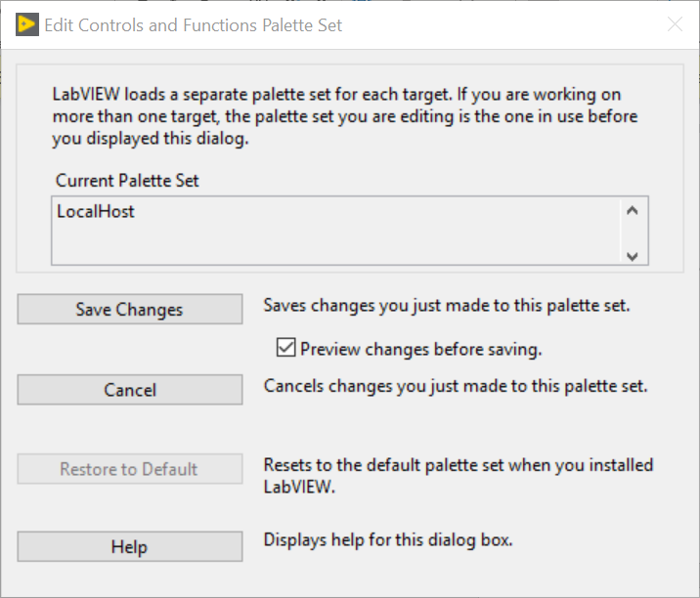The height and width of the screenshot is (598, 700).
Task: Open Help for this dialog box
Action: 130,546
